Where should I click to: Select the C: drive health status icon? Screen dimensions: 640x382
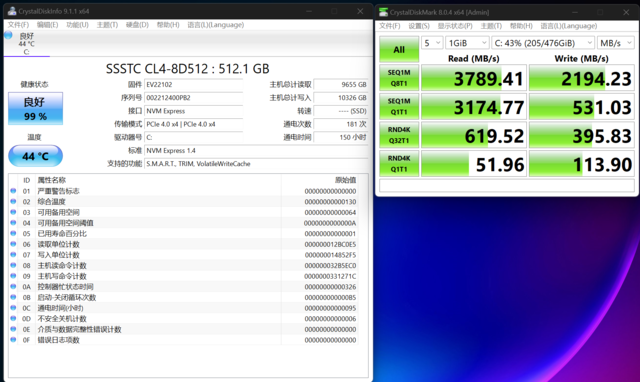[8, 36]
